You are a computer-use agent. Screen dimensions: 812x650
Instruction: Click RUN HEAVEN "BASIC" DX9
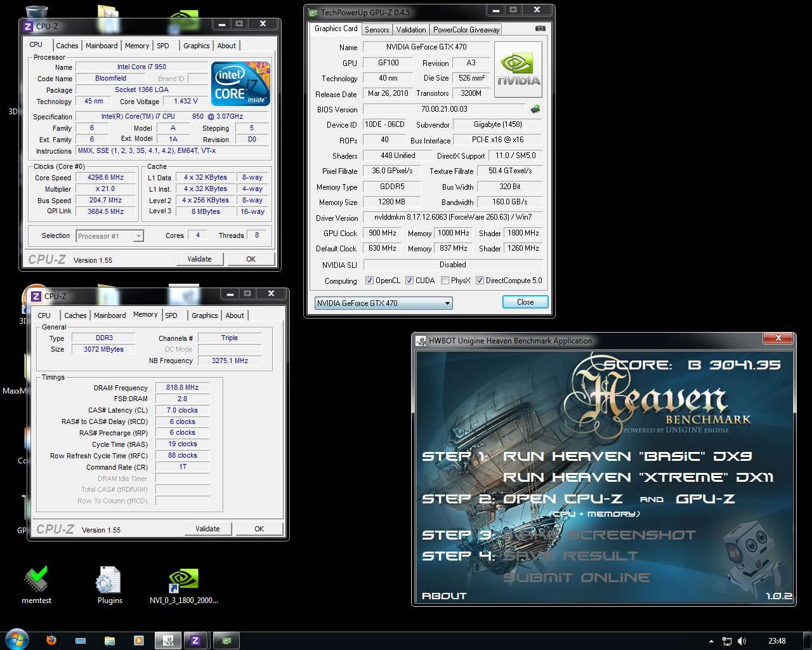click(627, 456)
